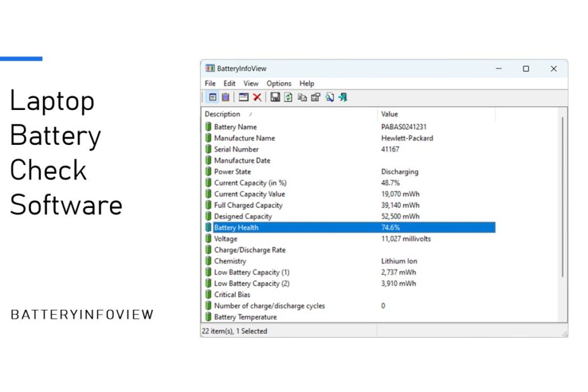Click the battery icon beside Designed Capacity
Screen dimensions: 588x392
tap(208, 216)
